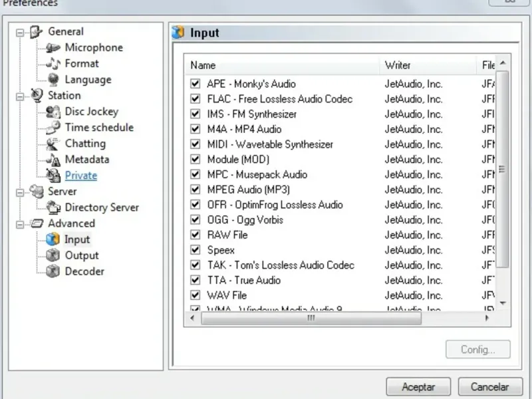Open the Format settings page
532x399 pixels.
82,63
